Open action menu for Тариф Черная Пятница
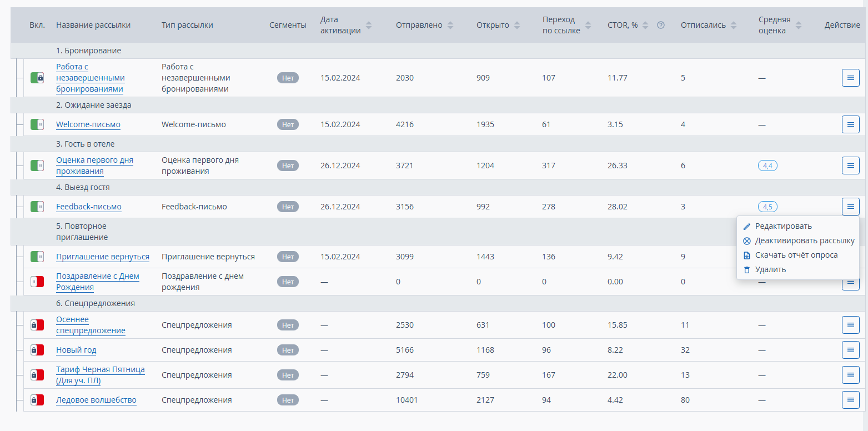 pos(850,375)
